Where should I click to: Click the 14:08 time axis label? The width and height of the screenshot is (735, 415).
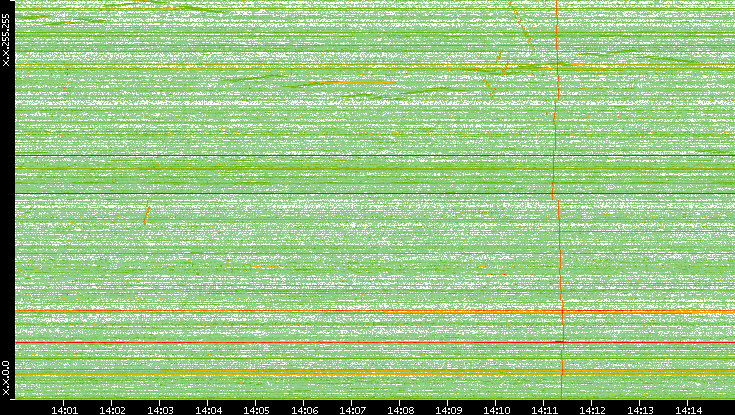click(x=400, y=410)
